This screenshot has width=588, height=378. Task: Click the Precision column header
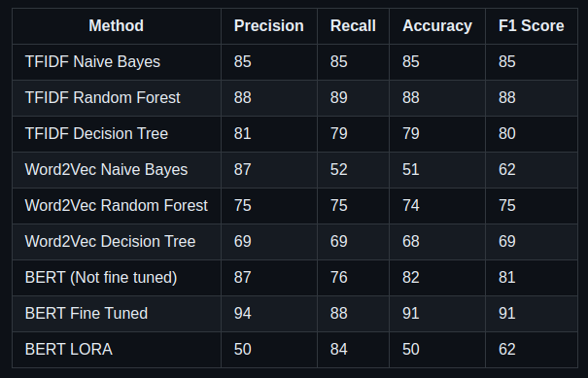tap(269, 26)
